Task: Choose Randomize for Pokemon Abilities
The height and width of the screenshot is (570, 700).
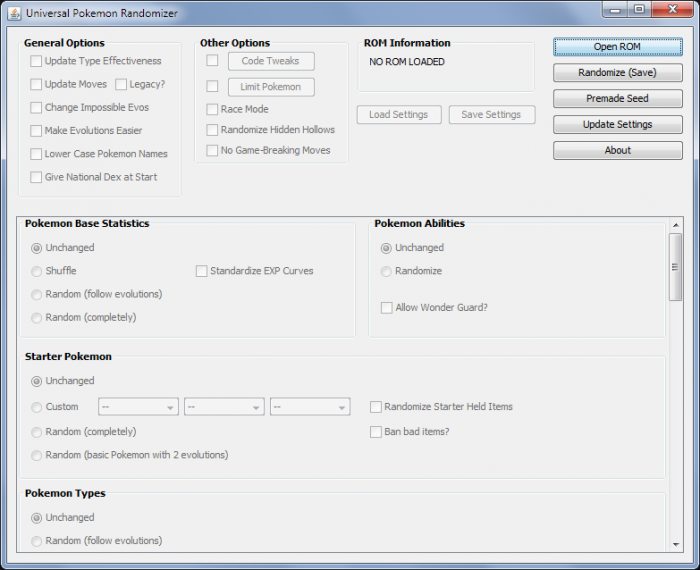Action: pyautogui.click(x=387, y=271)
